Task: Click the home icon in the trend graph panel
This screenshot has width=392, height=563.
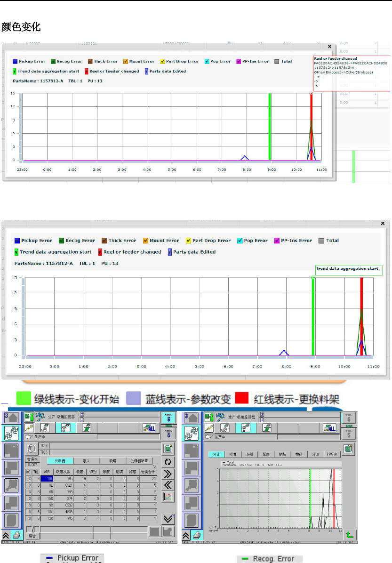Action: coord(192,417)
